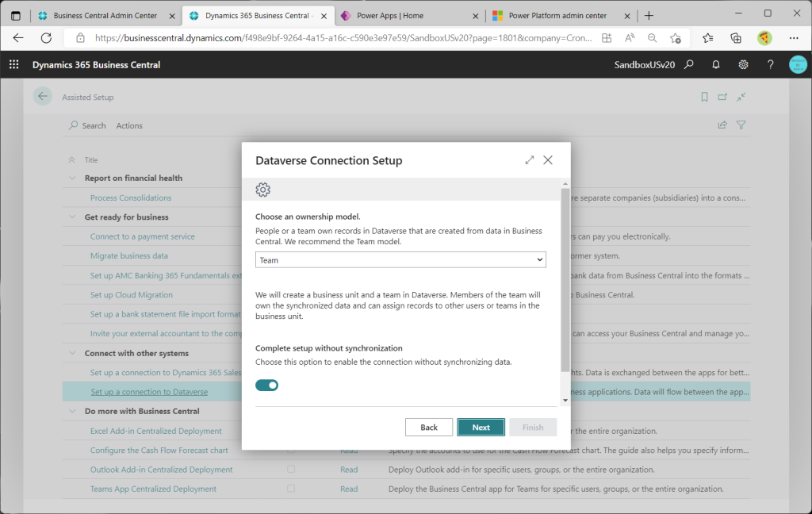Click the Dynamics 365 Business Central title
Image resolution: width=812 pixels, height=514 pixels.
tap(96, 65)
